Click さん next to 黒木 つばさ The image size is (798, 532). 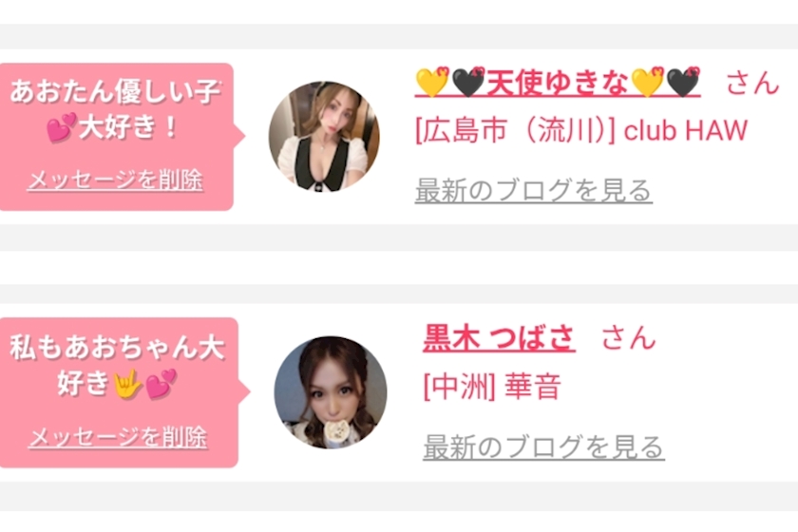click(629, 337)
